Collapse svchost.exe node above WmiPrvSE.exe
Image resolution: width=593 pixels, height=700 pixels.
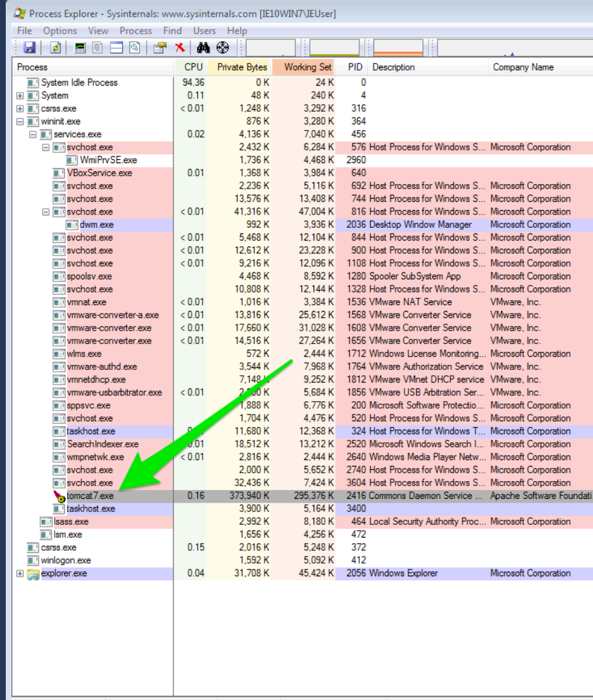(x=46, y=147)
